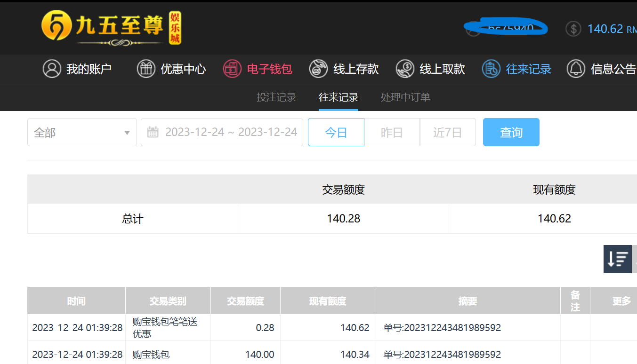Select the 往来记录 sub-tab
Screen dimensions: 637x364
pos(339,97)
